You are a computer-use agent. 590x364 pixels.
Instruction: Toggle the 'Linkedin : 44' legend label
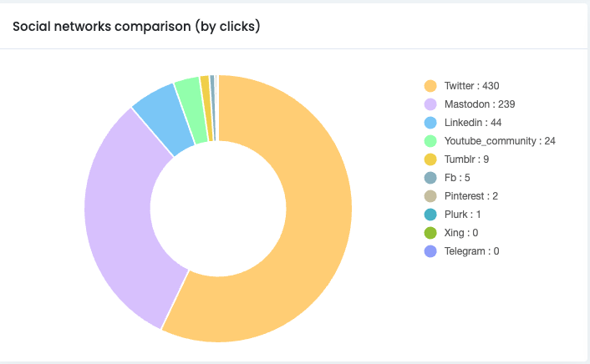(x=472, y=123)
